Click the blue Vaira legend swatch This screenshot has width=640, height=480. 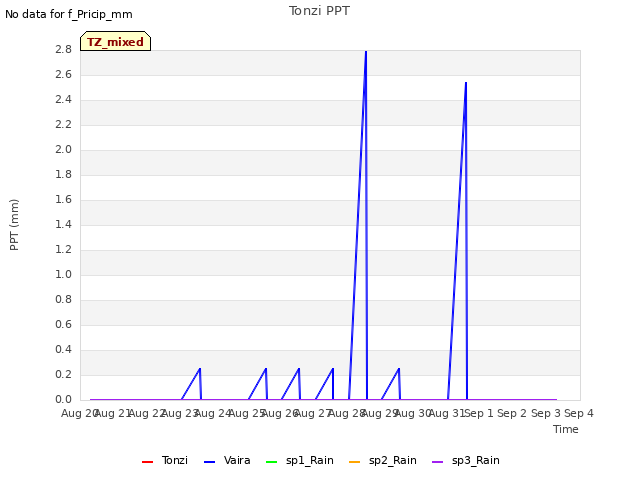pos(209,462)
